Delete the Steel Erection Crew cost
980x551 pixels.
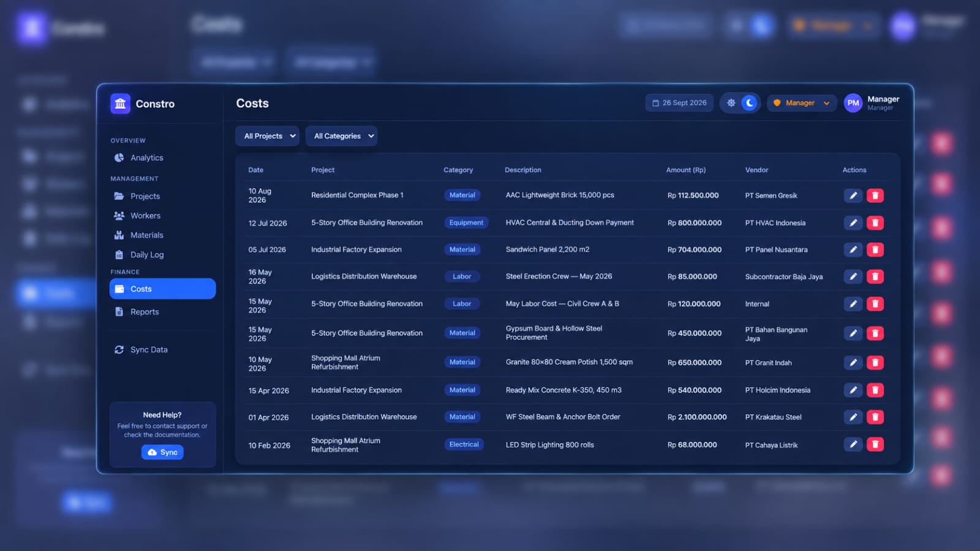click(x=875, y=277)
